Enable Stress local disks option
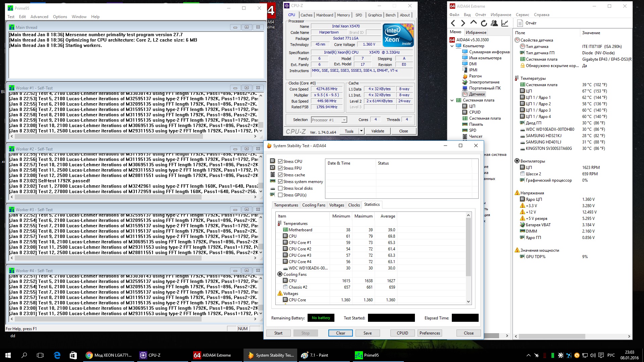Viewport: 644px width, 362px height. tap(280, 188)
